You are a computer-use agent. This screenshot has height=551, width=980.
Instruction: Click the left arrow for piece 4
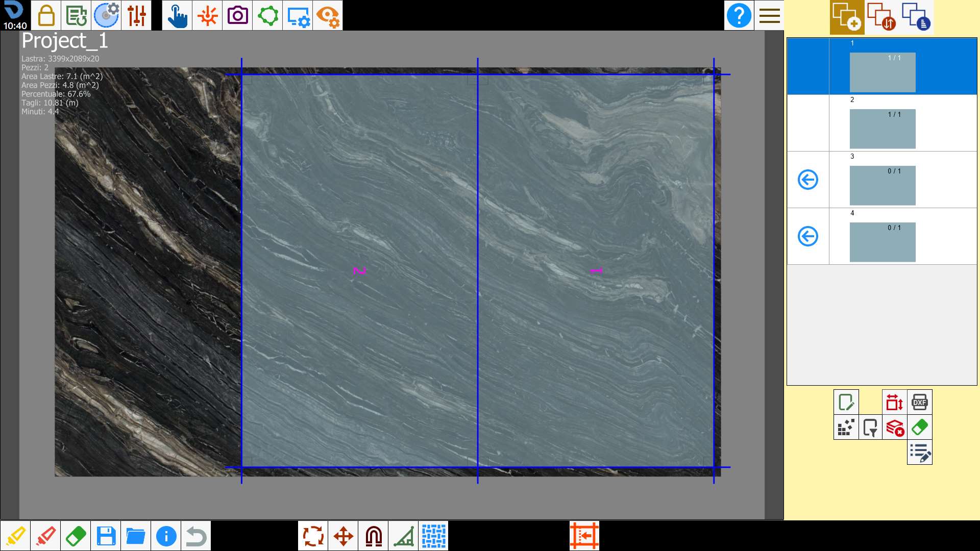pyautogui.click(x=808, y=236)
